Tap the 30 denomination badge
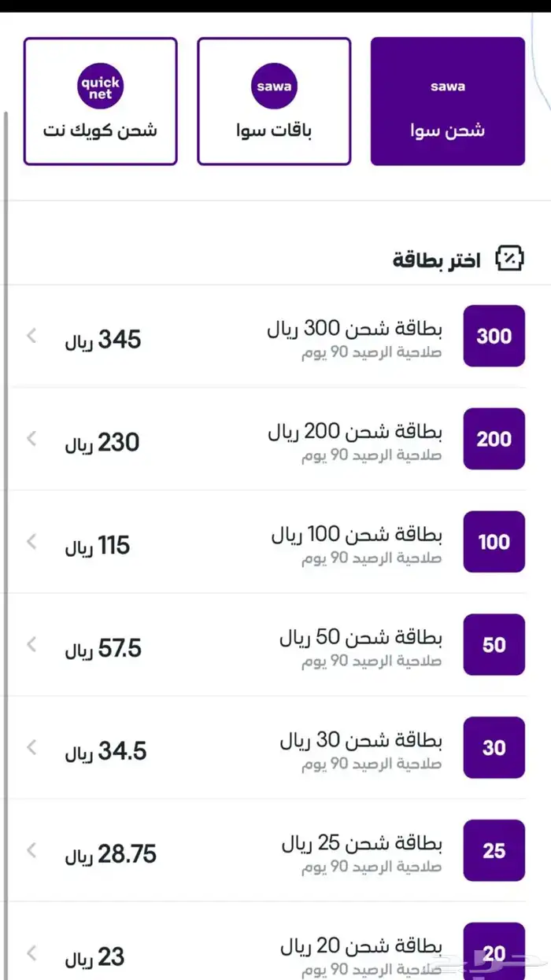 (494, 748)
